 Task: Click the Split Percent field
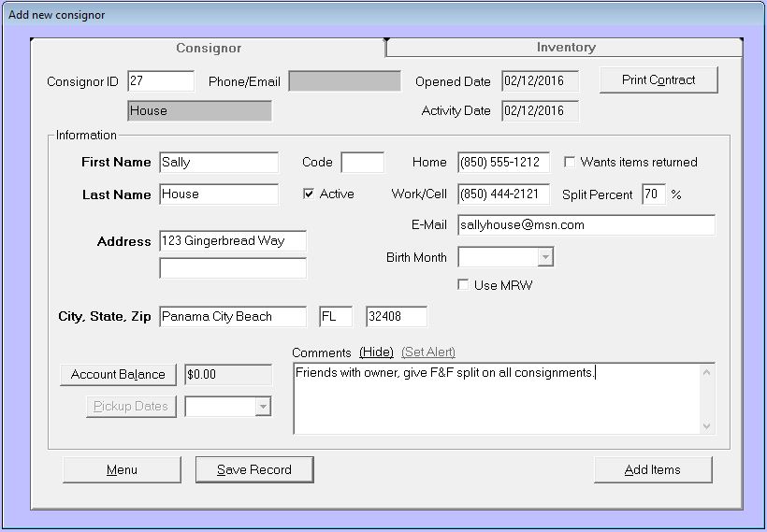click(654, 194)
